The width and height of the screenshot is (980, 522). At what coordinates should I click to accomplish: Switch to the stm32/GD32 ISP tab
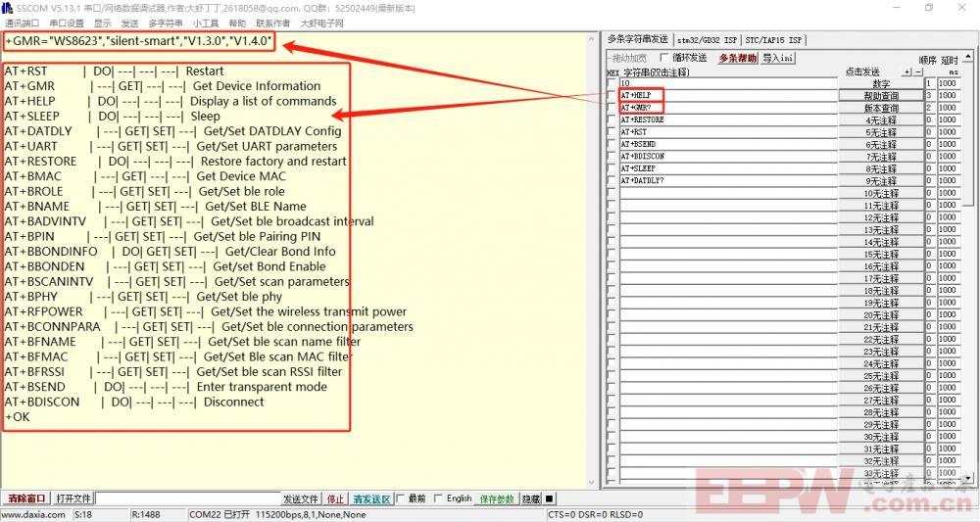coord(707,40)
